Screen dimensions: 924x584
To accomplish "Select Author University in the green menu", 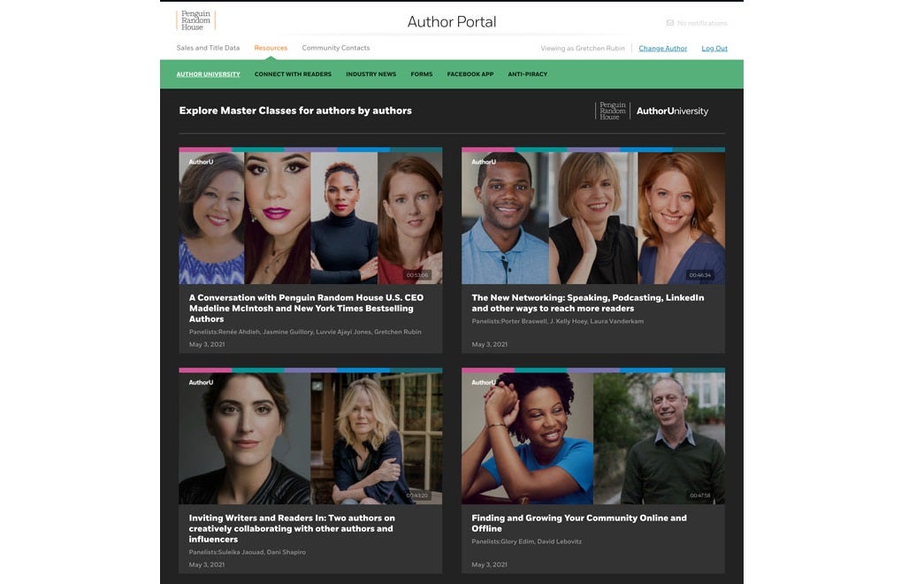I will [209, 74].
